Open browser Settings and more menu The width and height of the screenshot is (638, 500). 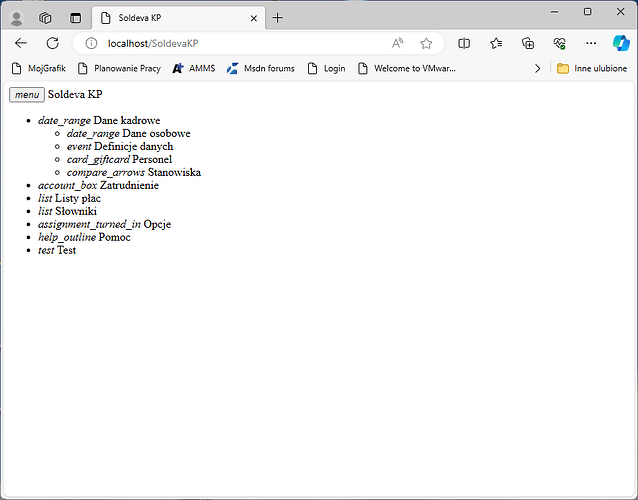(x=591, y=43)
